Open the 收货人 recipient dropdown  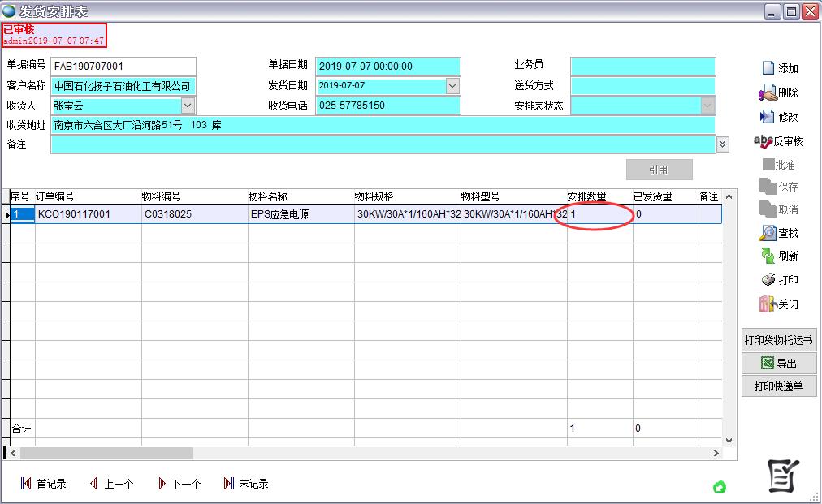pos(188,106)
